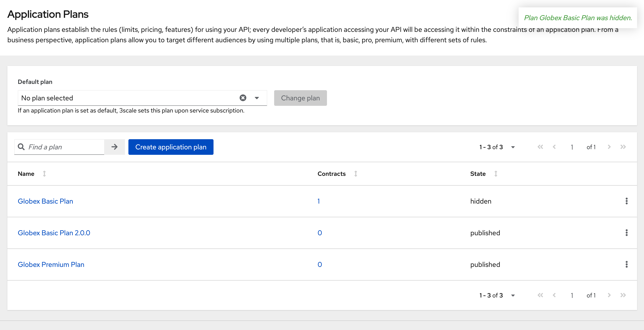This screenshot has height=330, width=644.
Task: Open the Globex Premium Plan link
Action: coord(51,264)
